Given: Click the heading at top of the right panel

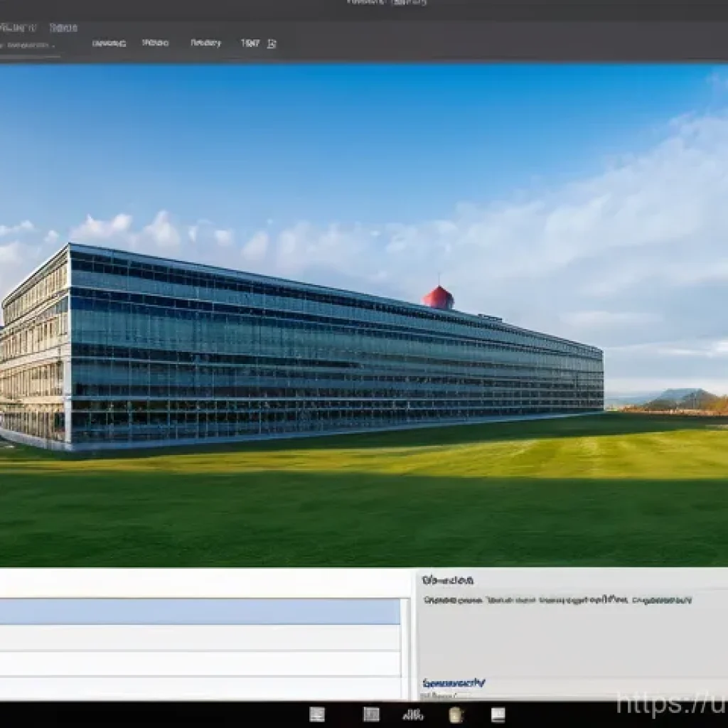Looking at the screenshot, I should (447, 580).
